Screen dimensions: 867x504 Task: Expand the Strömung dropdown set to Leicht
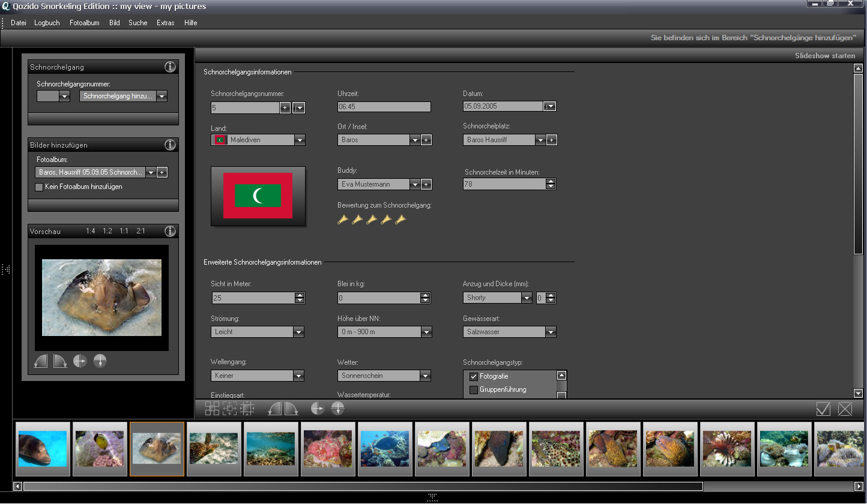coord(298,332)
